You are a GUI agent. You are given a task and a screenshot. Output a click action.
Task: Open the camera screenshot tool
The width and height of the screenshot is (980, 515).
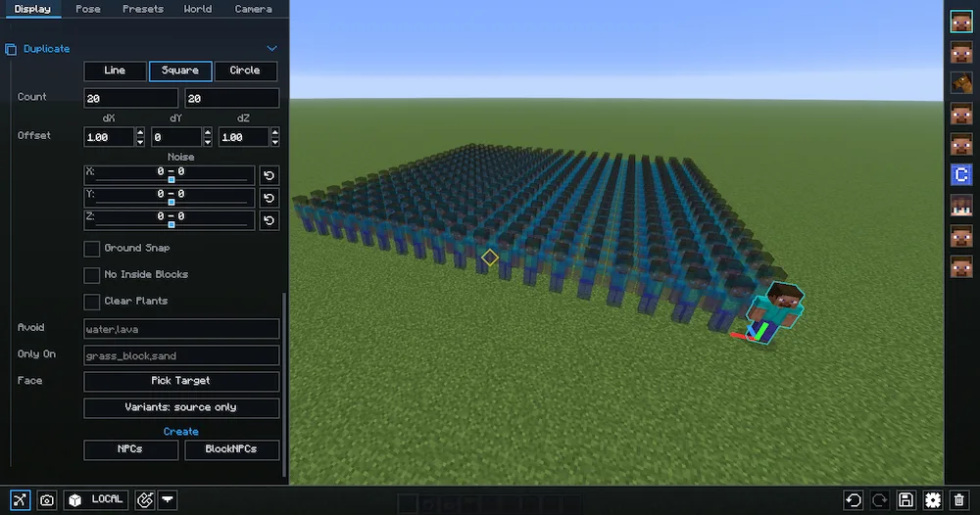coord(47,499)
